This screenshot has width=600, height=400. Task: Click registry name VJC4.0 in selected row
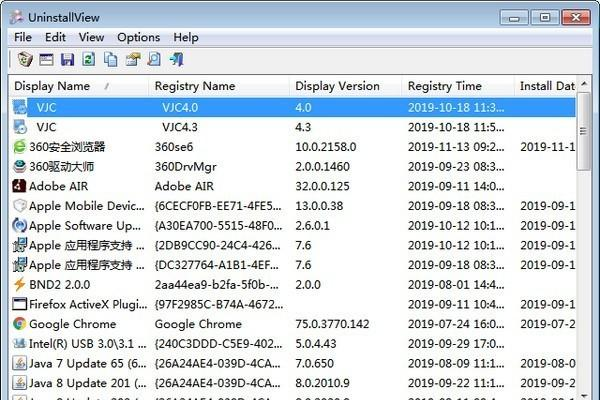pyautogui.click(x=180, y=108)
